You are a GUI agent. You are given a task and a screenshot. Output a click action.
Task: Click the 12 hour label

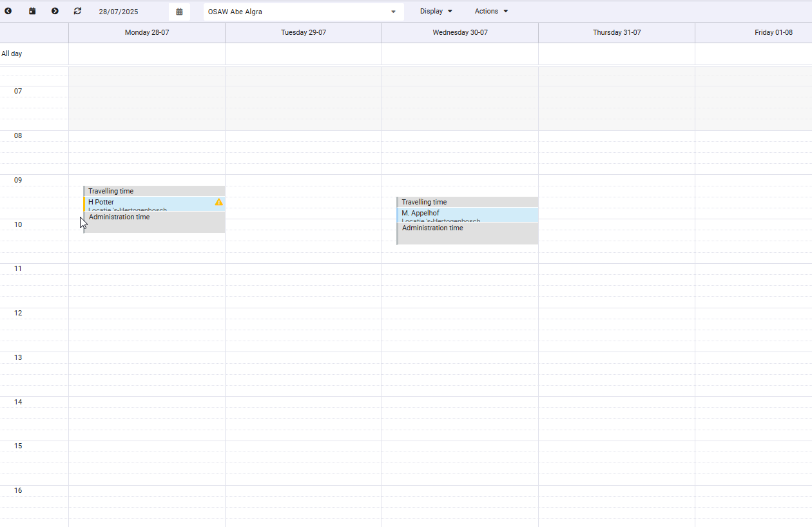point(18,313)
